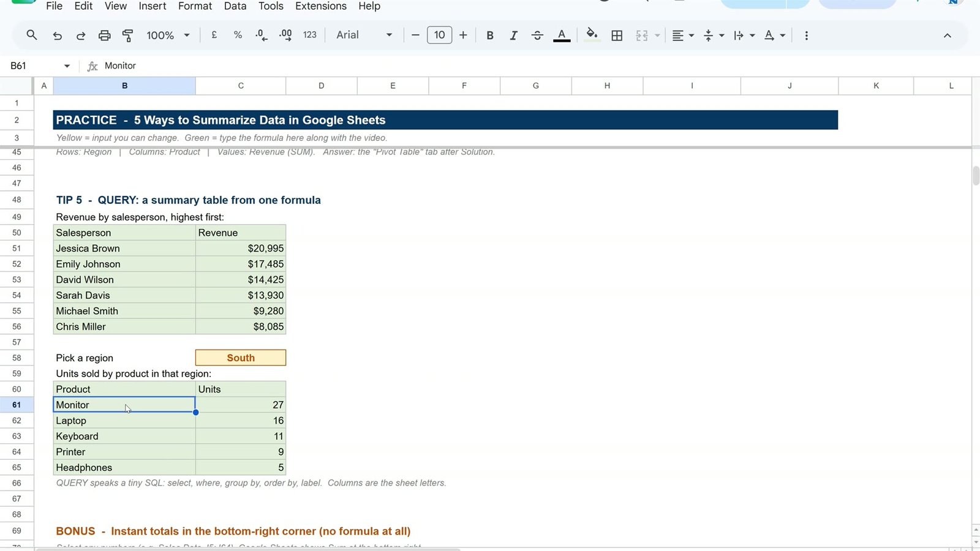Open the Help menu
980x551 pixels.
coord(369,6)
